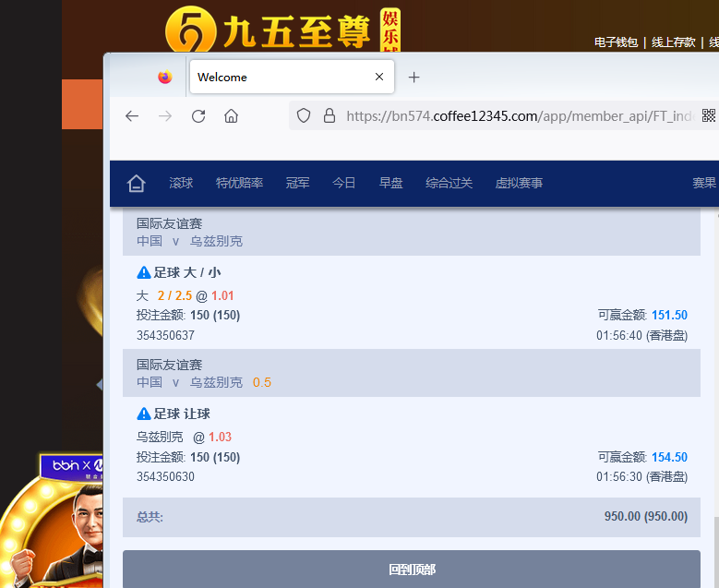The image size is (719, 588).
Task: Click the Firefox logo icon
Action: click(165, 78)
